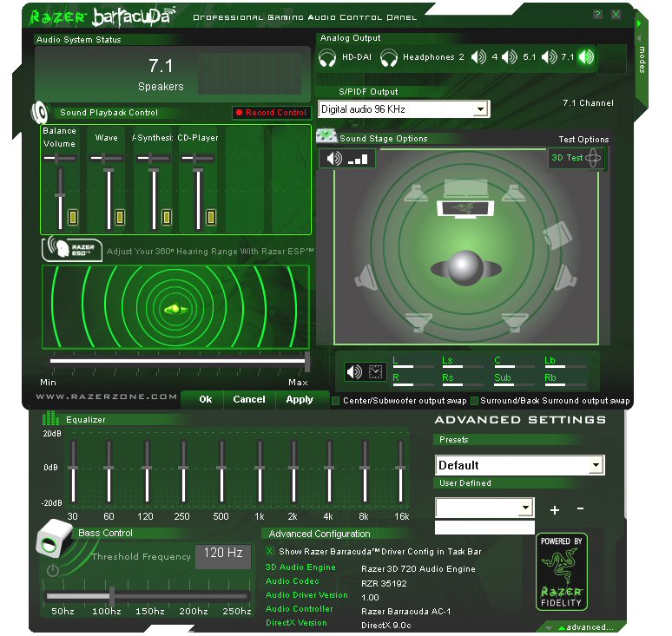Add a user defined preset with plus
This screenshot has width=672, height=636.
point(555,509)
